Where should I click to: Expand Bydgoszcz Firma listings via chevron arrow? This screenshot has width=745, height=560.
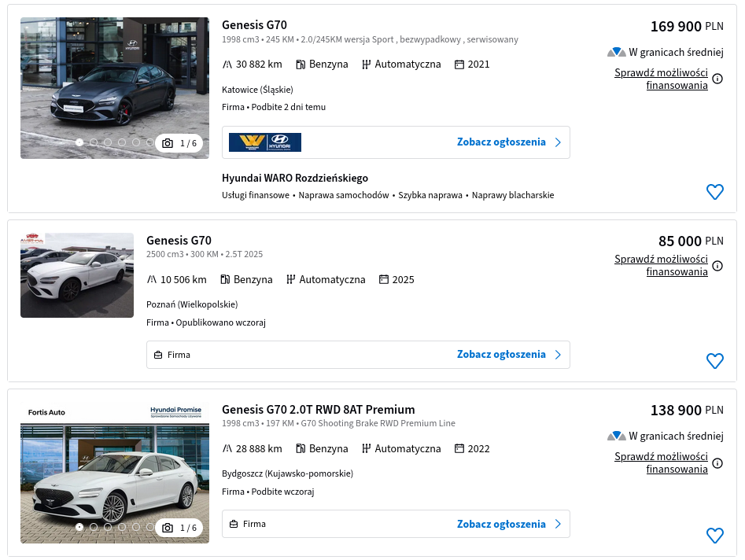coord(558,524)
